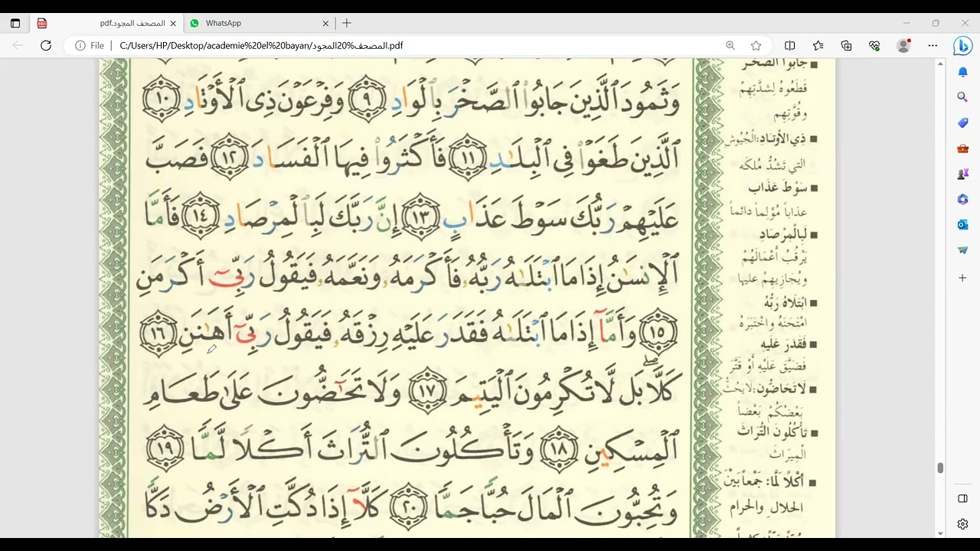
Task: Open Browser essentials heart icon
Action: pyautogui.click(x=874, y=46)
